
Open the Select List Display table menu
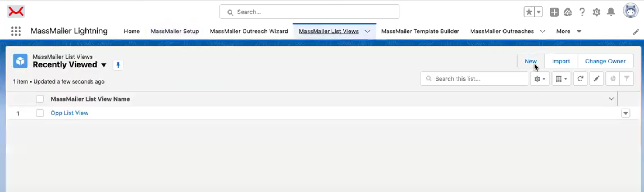coord(561,79)
